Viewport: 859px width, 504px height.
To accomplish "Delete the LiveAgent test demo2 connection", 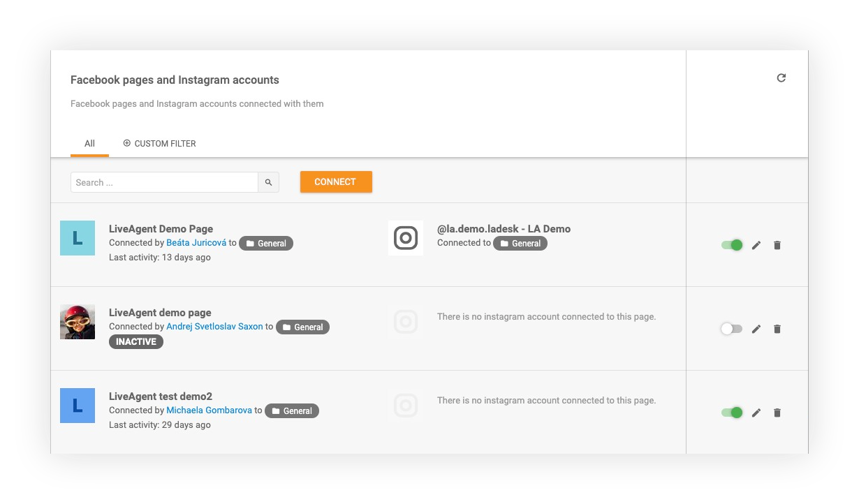I will point(777,413).
